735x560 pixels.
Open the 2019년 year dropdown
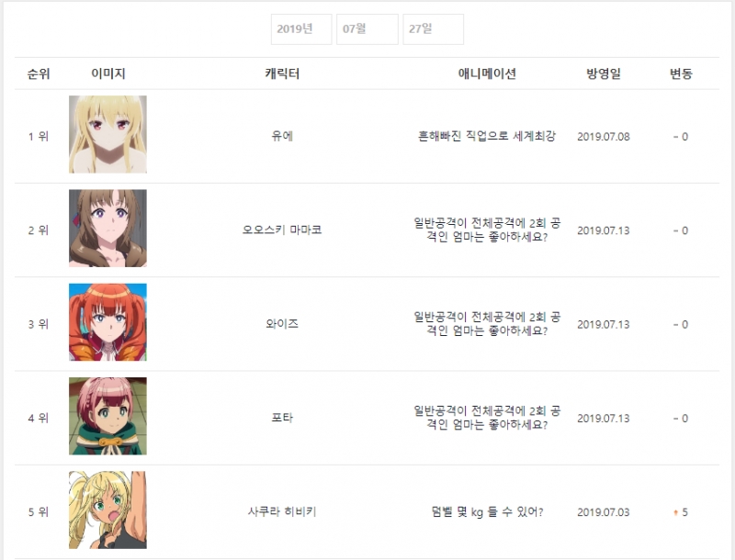coord(301,29)
